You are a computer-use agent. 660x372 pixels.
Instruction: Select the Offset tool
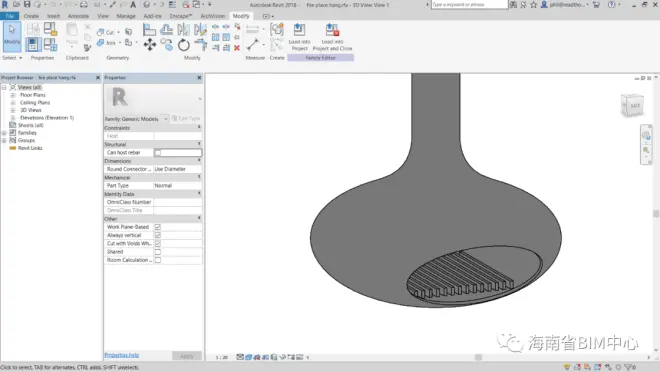166,29
